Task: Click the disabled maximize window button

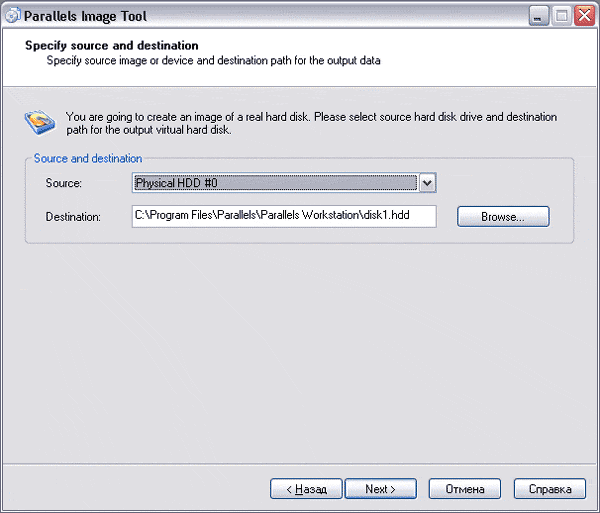Action: pos(561,16)
